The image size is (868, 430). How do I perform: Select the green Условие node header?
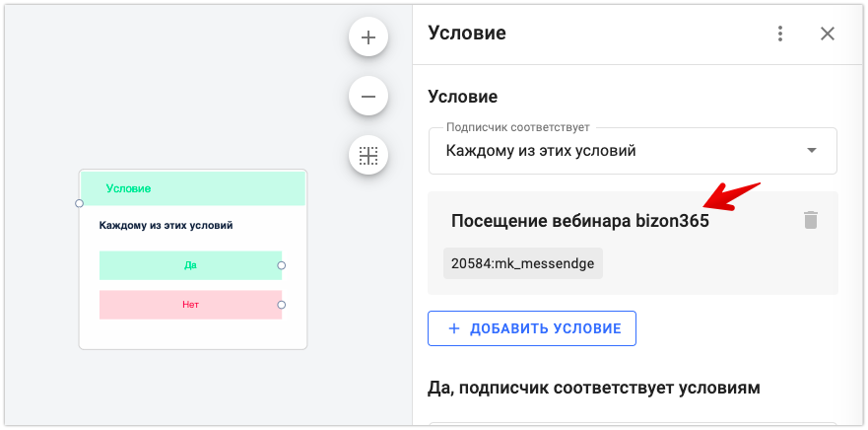pos(193,188)
